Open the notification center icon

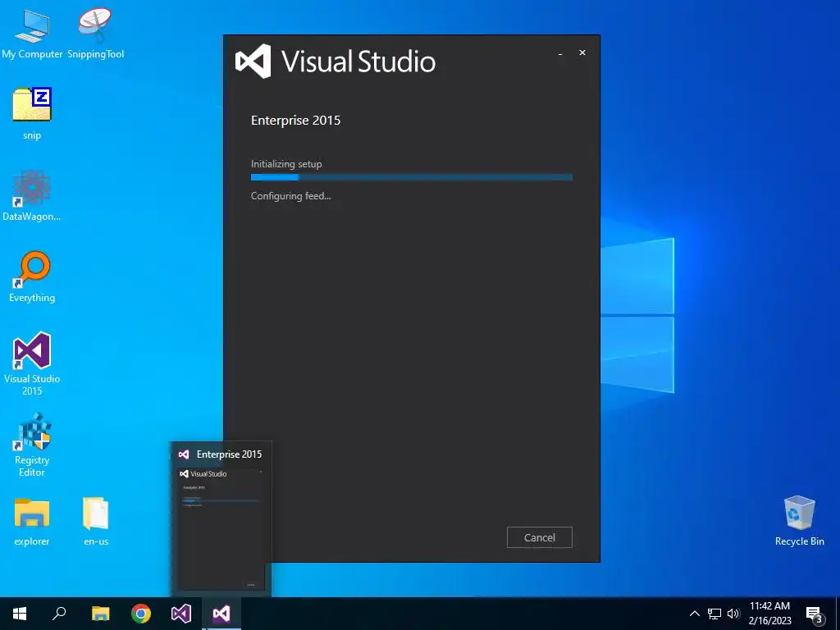pyautogui.click(x=814, y=614)
